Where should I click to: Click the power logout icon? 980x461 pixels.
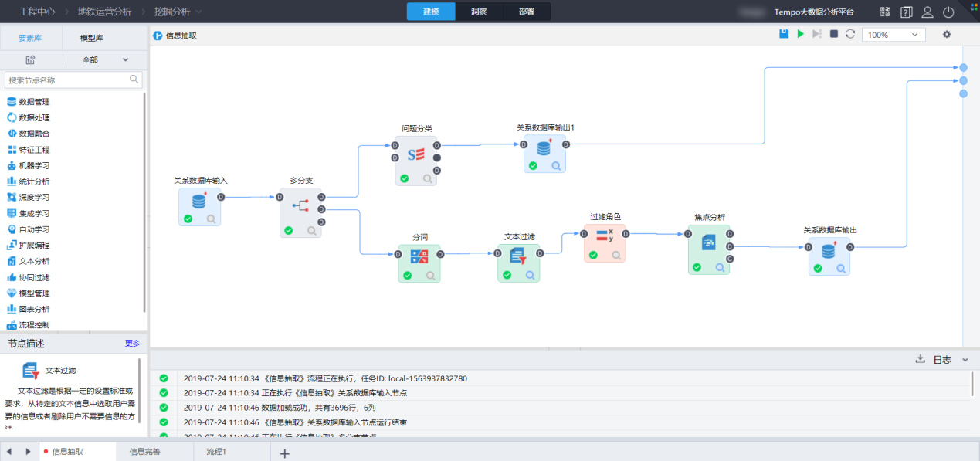click(948, 12)
